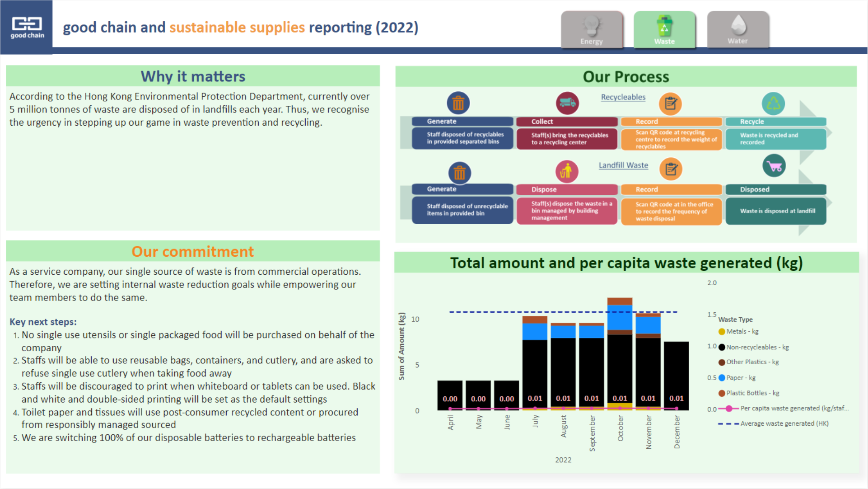Select the July black bar segment
Viewport: 868px width, 489px height.
click(535, 374)
